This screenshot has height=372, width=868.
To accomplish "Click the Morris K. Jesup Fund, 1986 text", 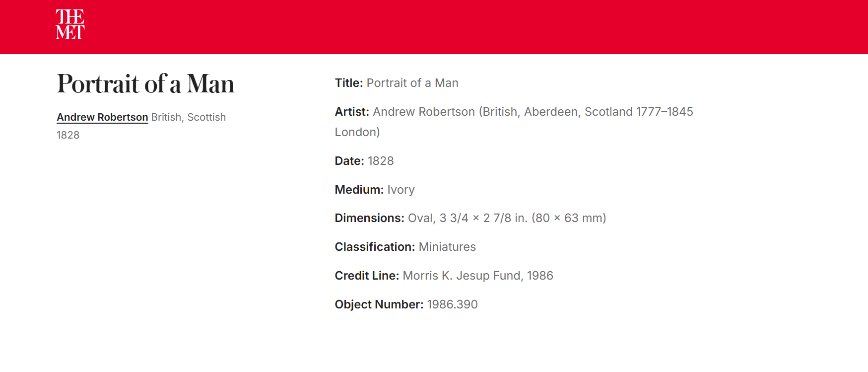I will click(x=478, y=276).
